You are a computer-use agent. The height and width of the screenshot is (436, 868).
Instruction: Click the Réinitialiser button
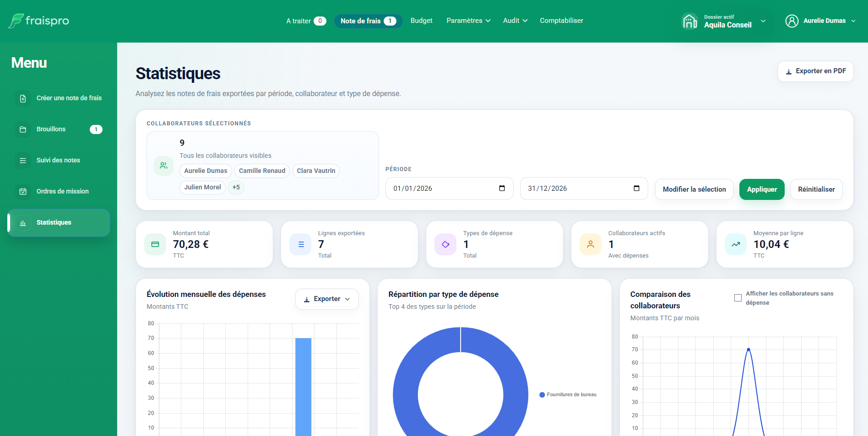click(x=816, y=189)
